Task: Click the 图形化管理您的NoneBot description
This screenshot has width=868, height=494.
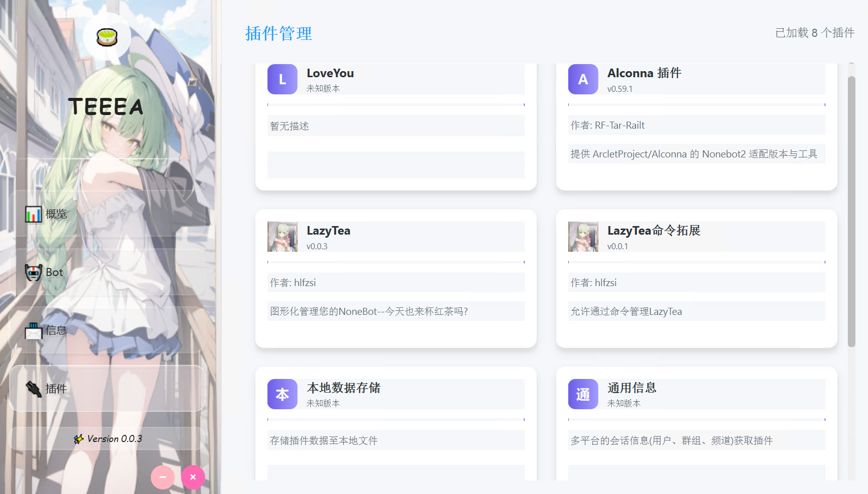Action: (369, 311)
